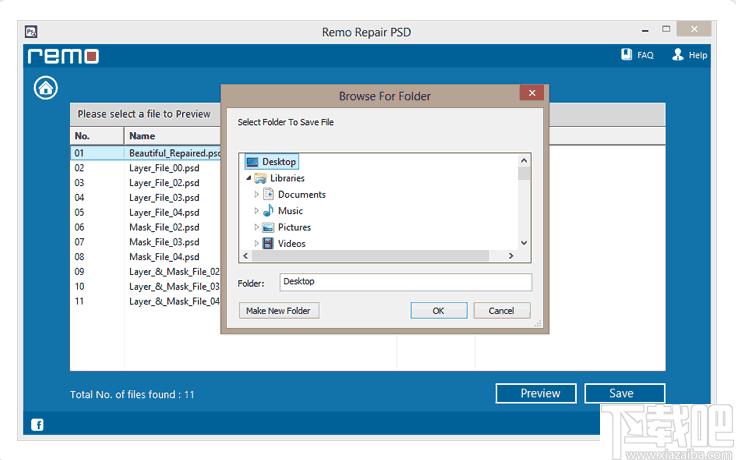The image size is (736, 460).
Task: Select Layer_&_Mask_File_02 row
Action: 146,272
